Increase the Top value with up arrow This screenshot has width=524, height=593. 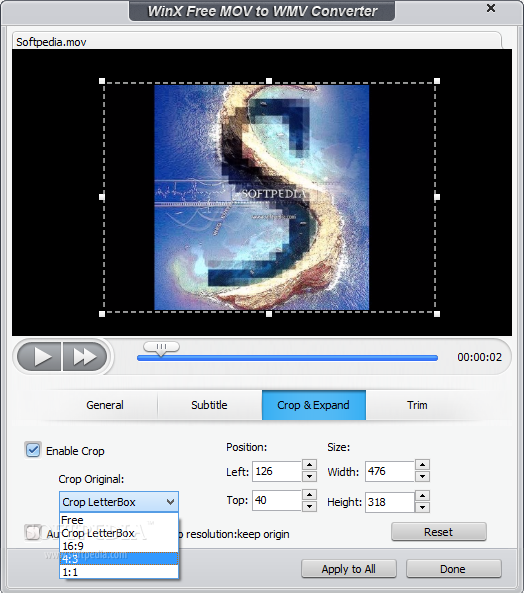[310, 494]
